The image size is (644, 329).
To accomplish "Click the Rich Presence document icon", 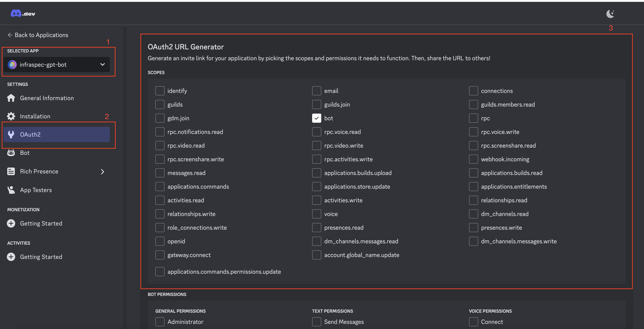I will pos(11,172).
